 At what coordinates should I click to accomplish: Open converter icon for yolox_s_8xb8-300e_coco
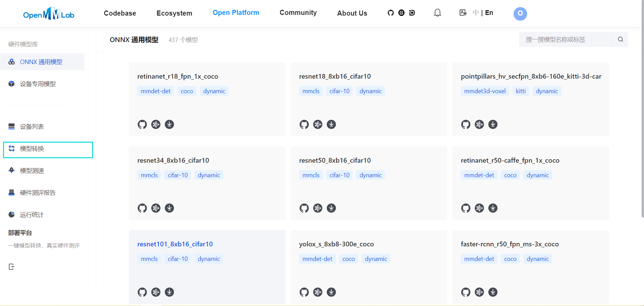(318, 292)
